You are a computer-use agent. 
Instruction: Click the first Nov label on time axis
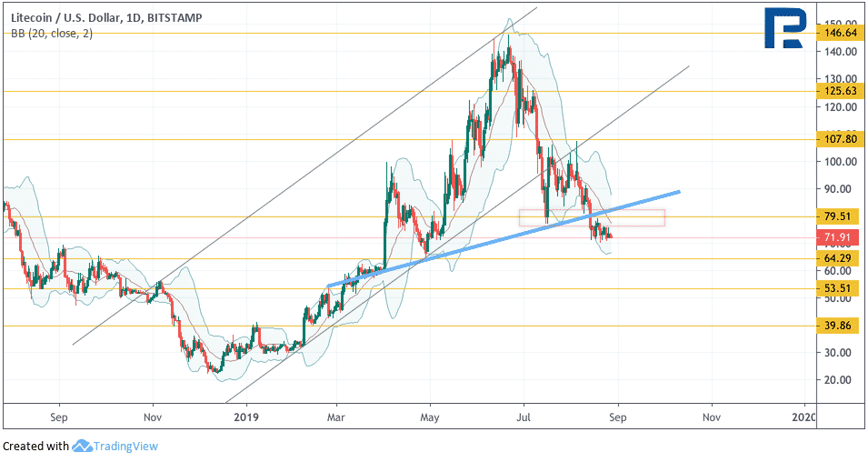coord(152,417)
